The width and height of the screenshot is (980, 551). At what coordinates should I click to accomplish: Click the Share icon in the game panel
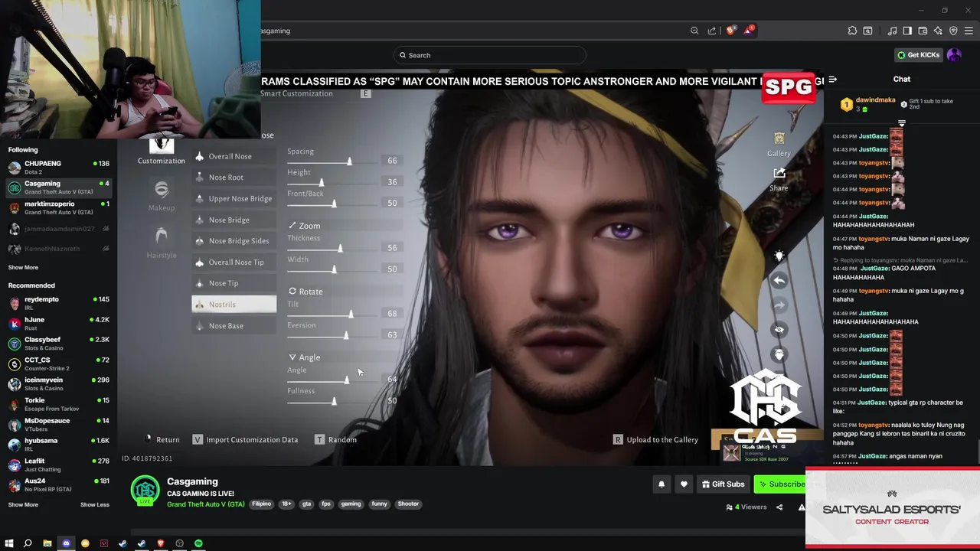click(779, 174)
